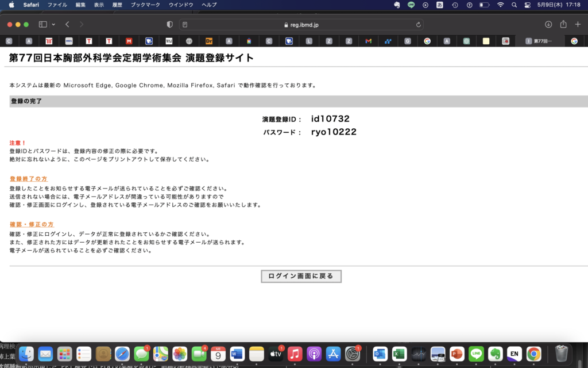Open the 確認・修正の方 link

(x=30, y=224)
